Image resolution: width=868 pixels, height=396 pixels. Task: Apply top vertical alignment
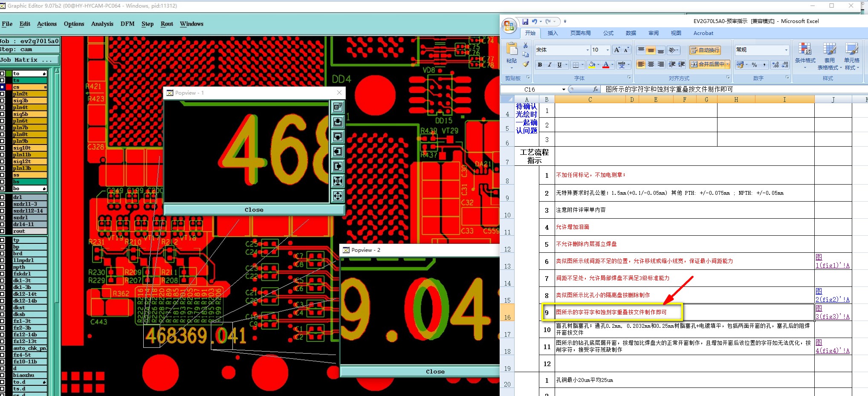coord(641,50)
